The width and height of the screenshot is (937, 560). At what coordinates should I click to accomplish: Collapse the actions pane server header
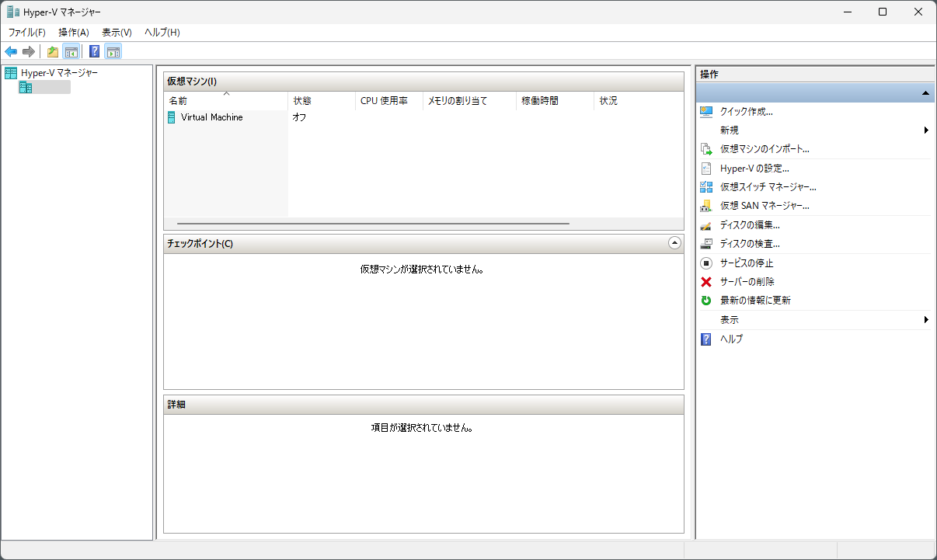[x=925, y=93]
